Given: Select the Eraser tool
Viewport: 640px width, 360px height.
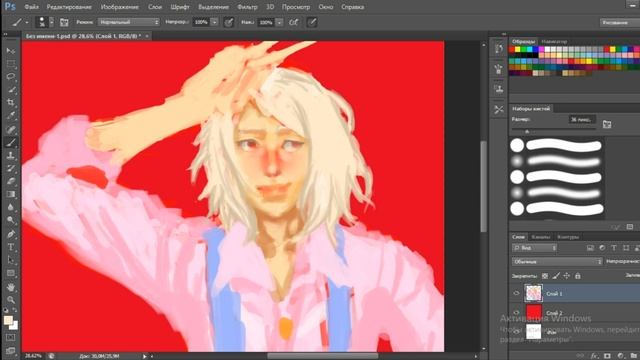Looking at the screenshot, I should 11,181.
